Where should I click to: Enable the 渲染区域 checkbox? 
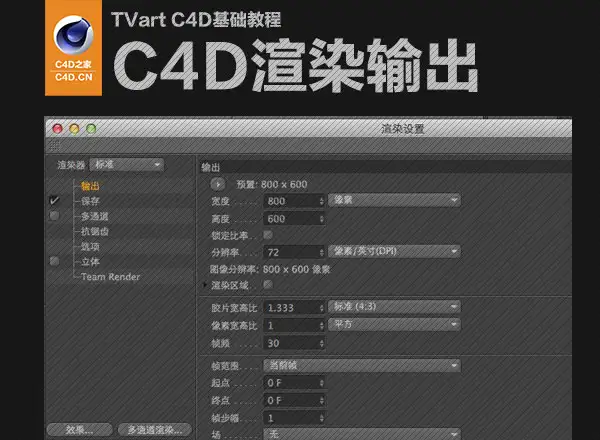click(x=268, y=284)
